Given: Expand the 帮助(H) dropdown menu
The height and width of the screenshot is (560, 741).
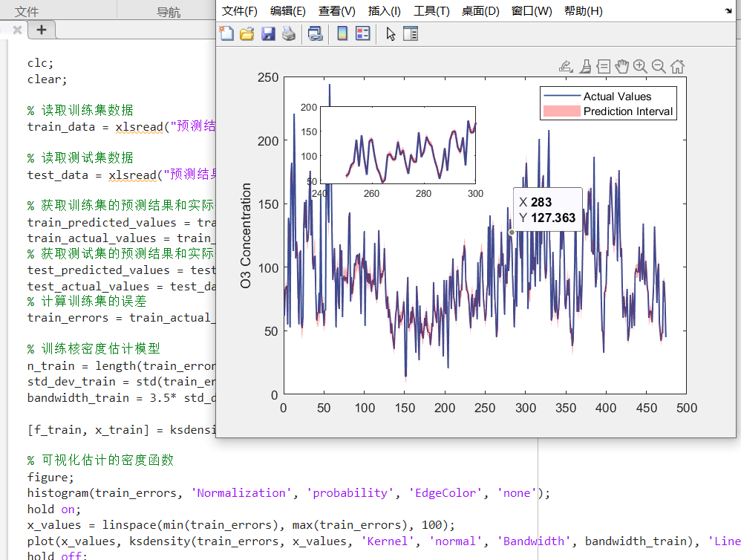Looking at the screenshot, I should 583,11.
